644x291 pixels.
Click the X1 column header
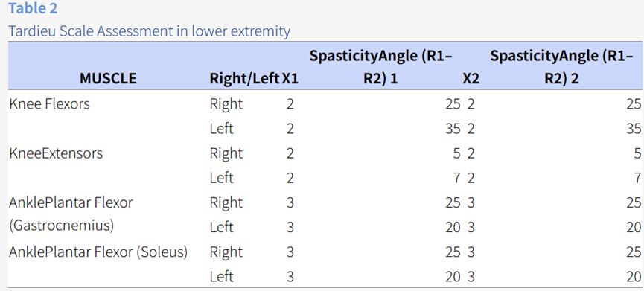(x=290, y=78)
